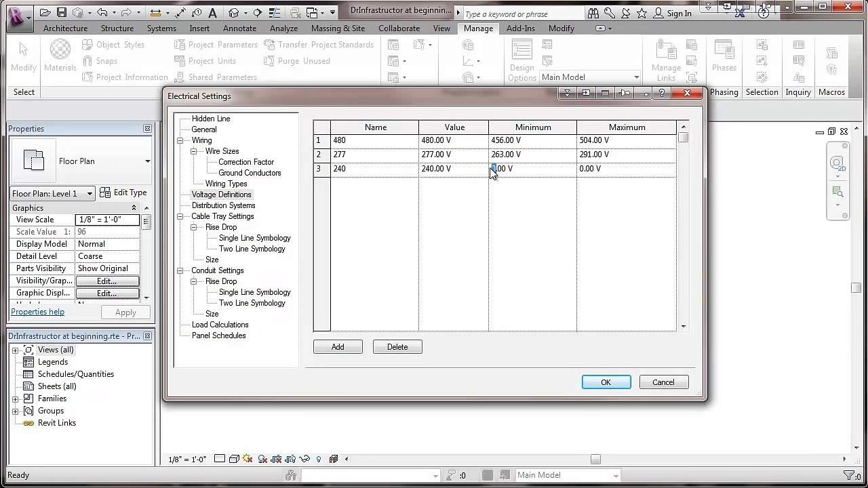
Task: Collapse the Cable Tray Settings tree node
Action: pos(180,216)
